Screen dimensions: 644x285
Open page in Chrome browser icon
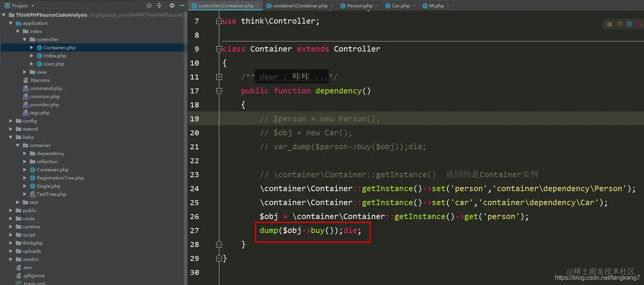click(x=609, y=24)
